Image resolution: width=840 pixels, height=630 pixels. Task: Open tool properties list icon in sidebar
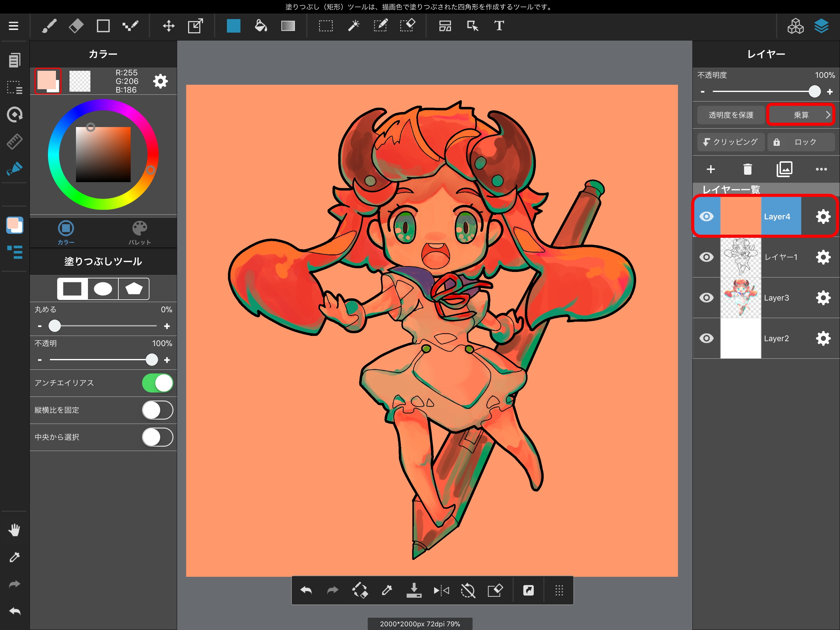(x=14, y=252)
